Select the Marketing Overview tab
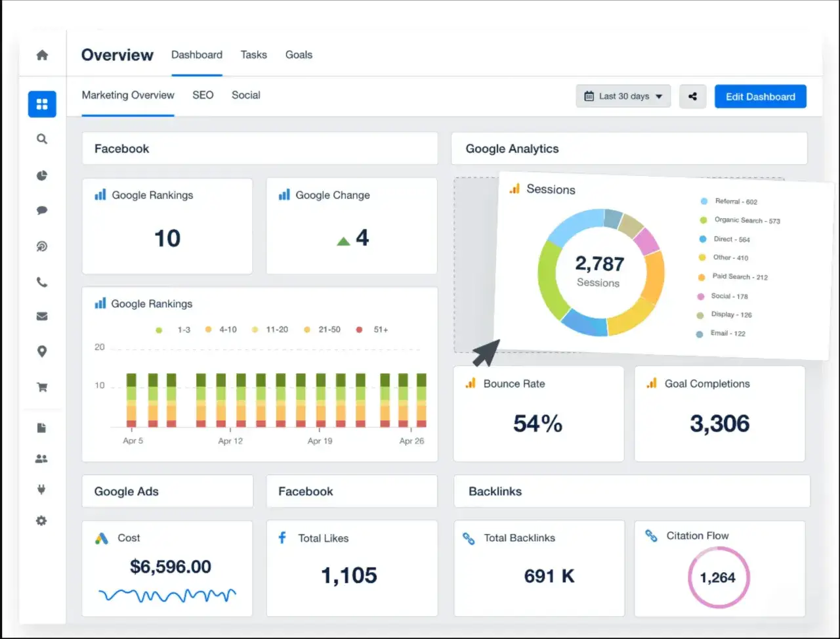This screenshot has width=840, height=639. pyautogui.click(x=128, y=95)
